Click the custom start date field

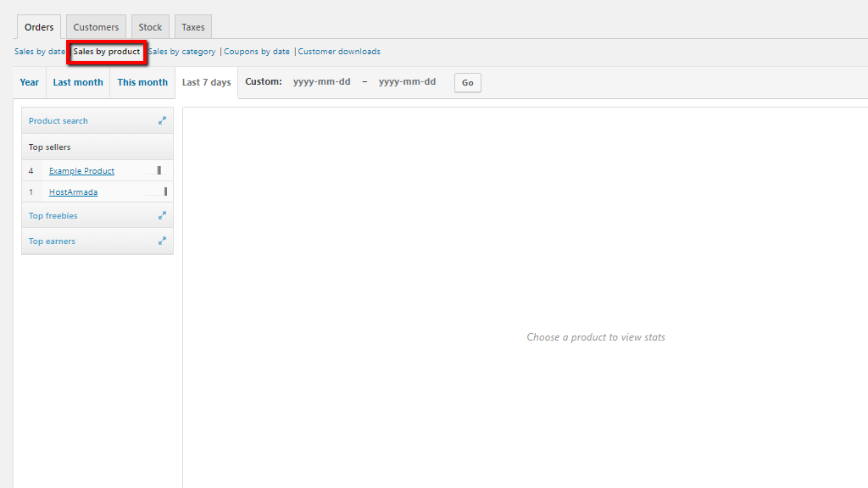pos(321,82)
